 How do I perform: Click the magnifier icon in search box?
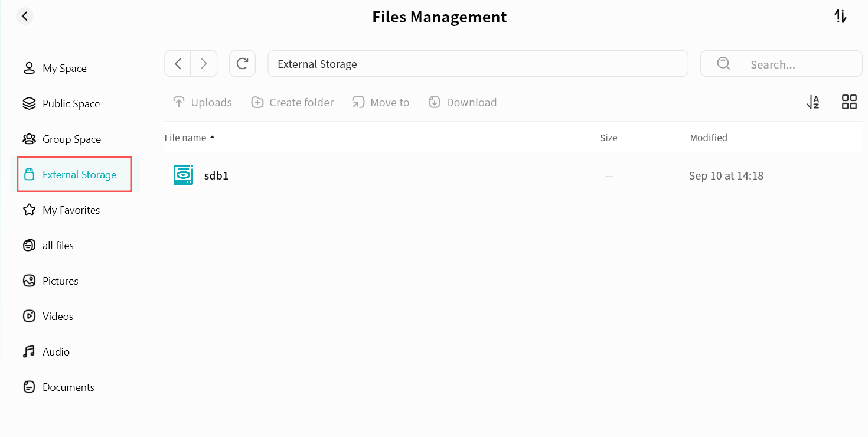tap(723, 64)
